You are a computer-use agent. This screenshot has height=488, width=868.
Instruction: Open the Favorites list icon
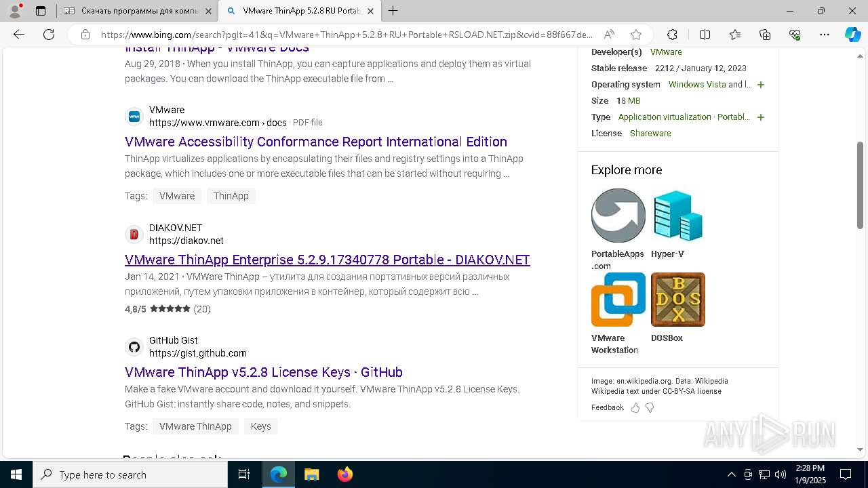(x=735, y=35)
